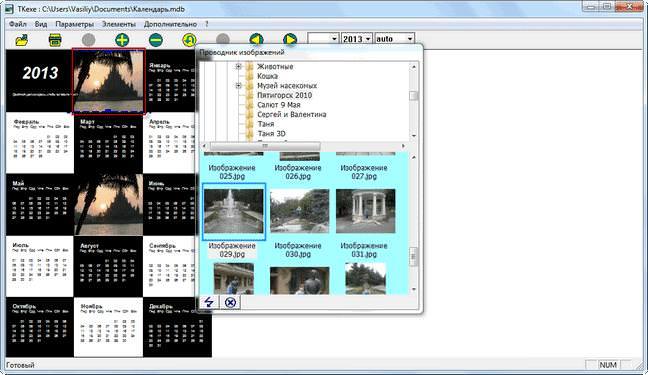Go to previous with left arrow icon
648x375 pixels.
point(256,40)
